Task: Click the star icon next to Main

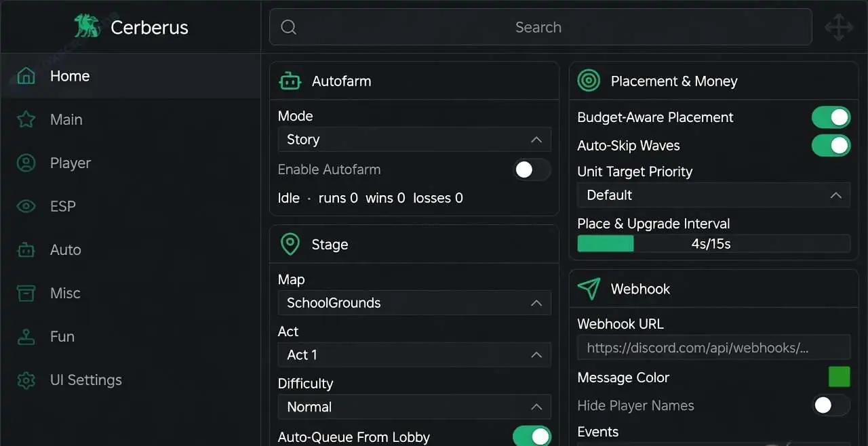Action: pos(26,119)
